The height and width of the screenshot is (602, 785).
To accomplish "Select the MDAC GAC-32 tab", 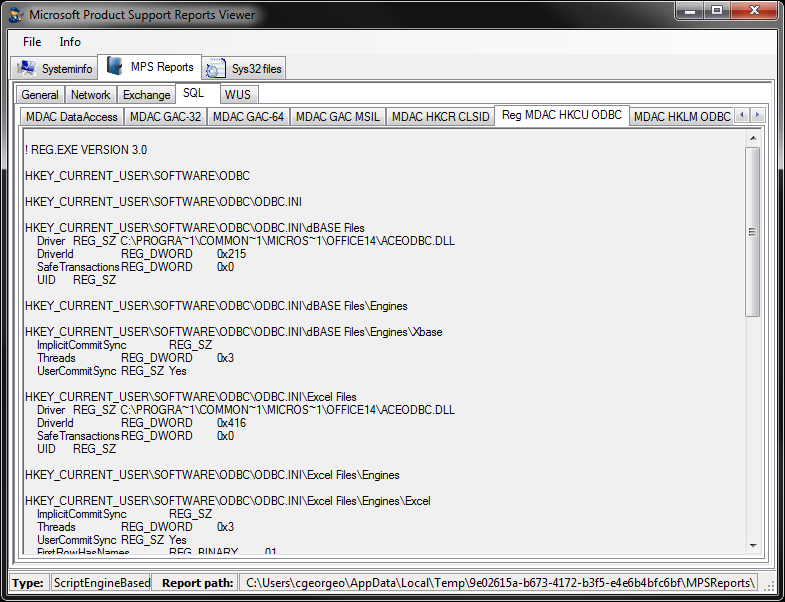I will pos(165,117).
